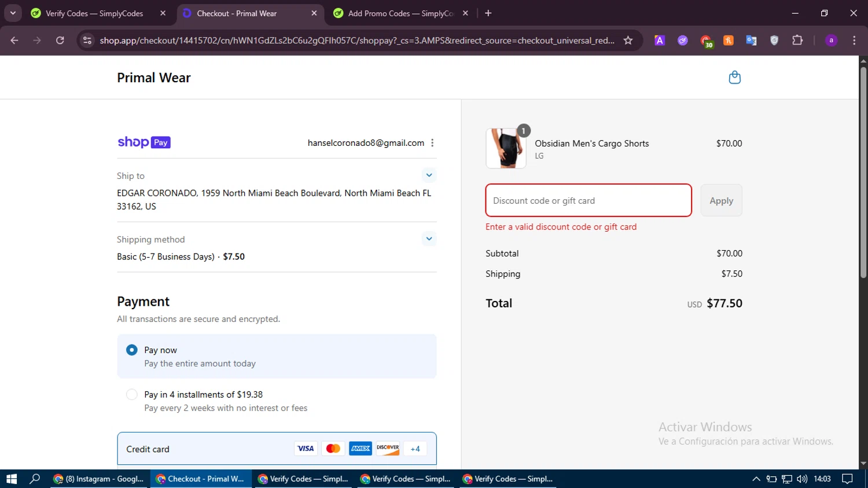Click the Obsidian Men's Cargo Shorts thumbnail
Image resolution: width=868 pixels, height=488 pixels.
(x=506, y=148)
